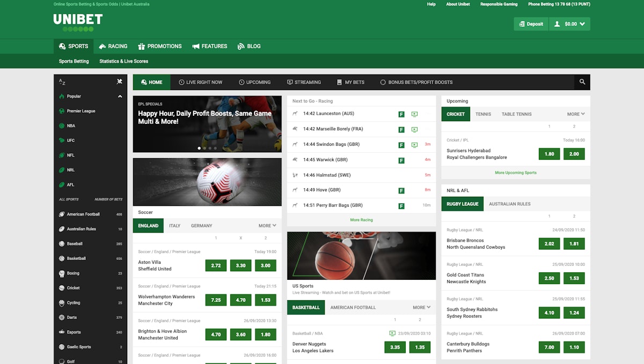Open the More Racing link

[x=361, y=220]
